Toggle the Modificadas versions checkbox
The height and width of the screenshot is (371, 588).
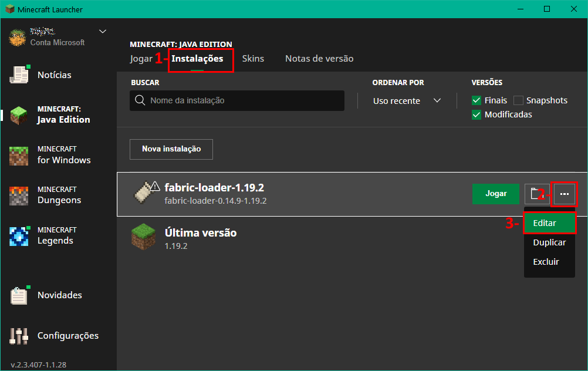477,115
